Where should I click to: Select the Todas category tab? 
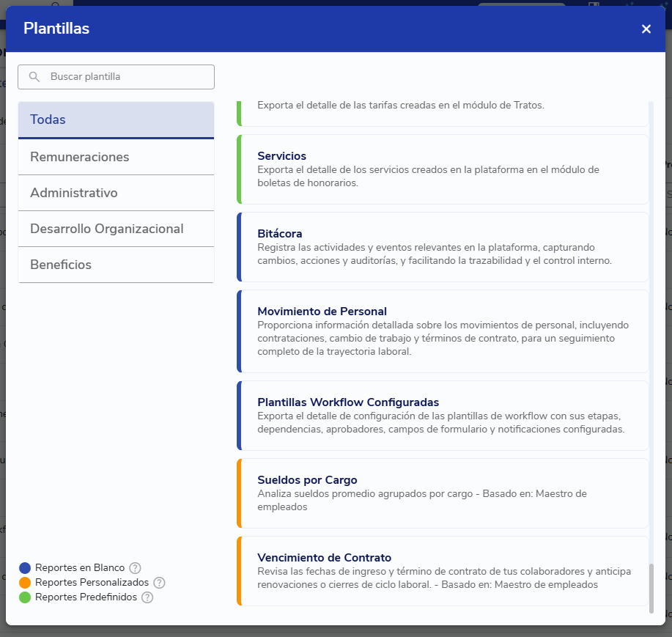[116, 119]
